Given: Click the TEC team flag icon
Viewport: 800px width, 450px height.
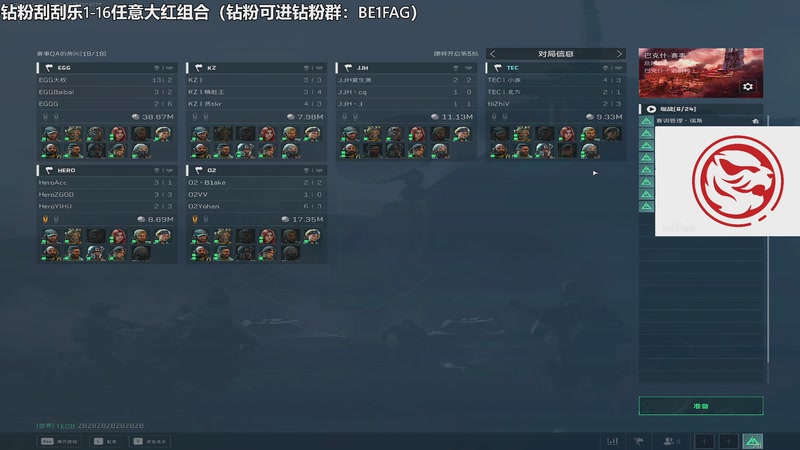Looking at the screenshot, I should point(497,68).
